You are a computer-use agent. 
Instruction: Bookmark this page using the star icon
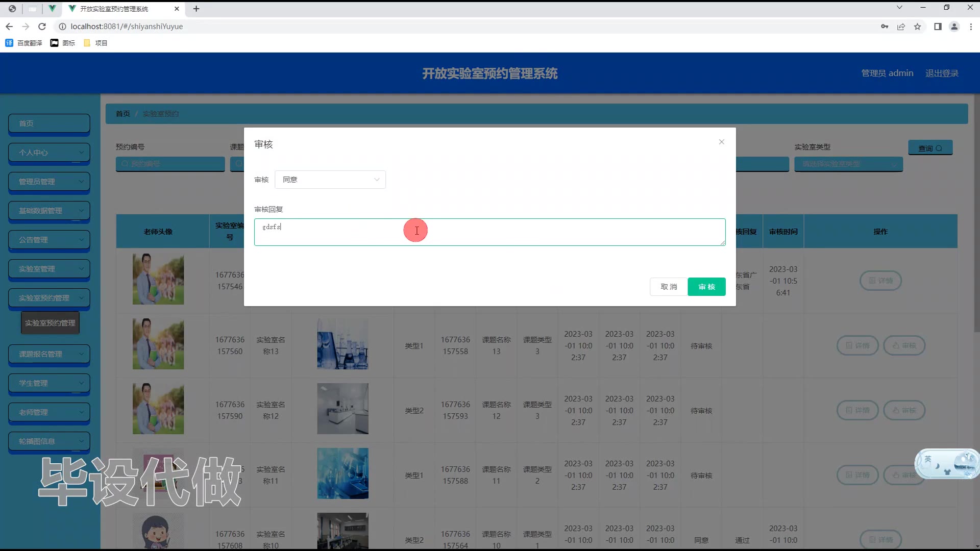coord(917,27)
